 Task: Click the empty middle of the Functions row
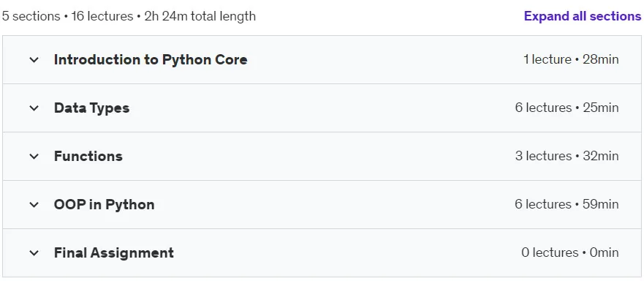click(x=319, y=157)
